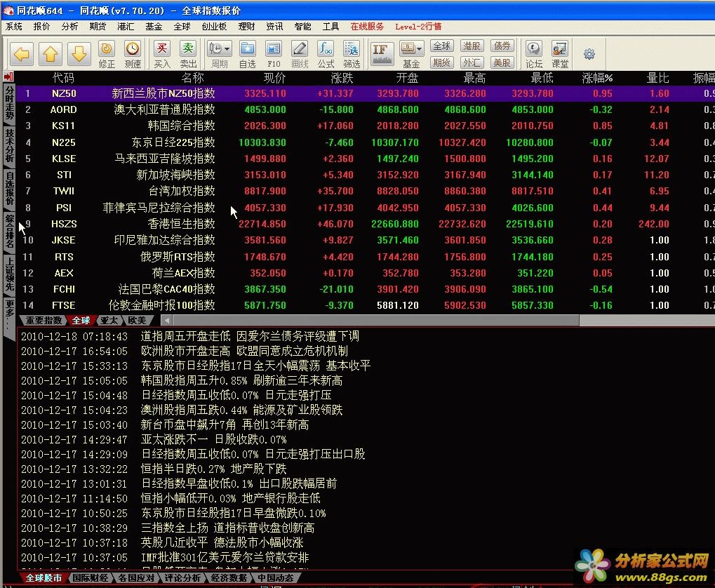Click the horizontal scrollbar thumb
Screen dimensions: 715x588
tap(375, 320)
